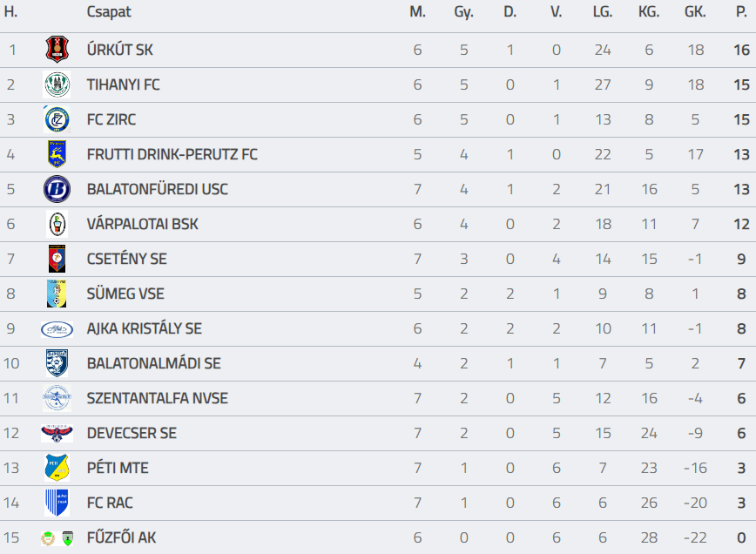This screenshot has width=756, height=554.
Task: Open the BALATONALMÁDI SE team link
Action: point(153,363)
